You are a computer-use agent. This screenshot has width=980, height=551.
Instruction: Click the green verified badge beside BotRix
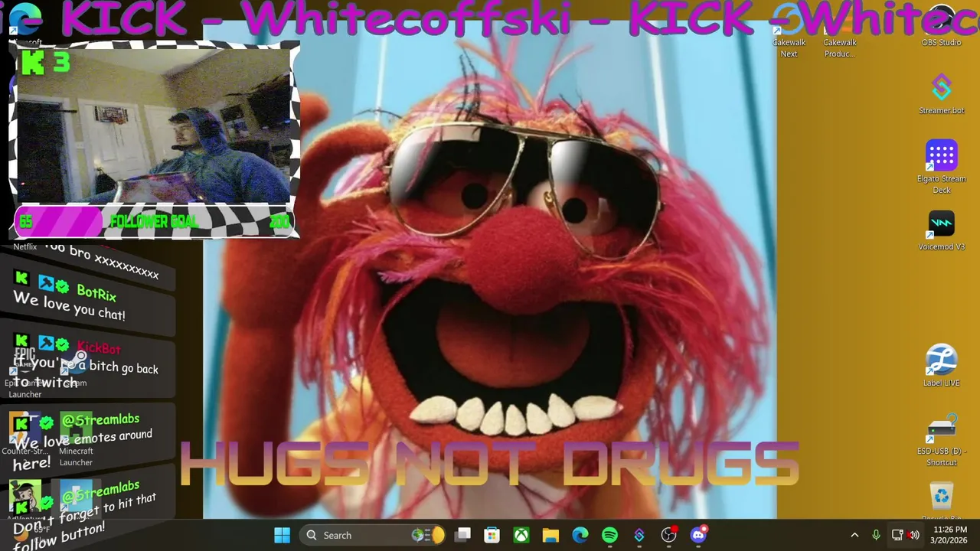(63, 288)
